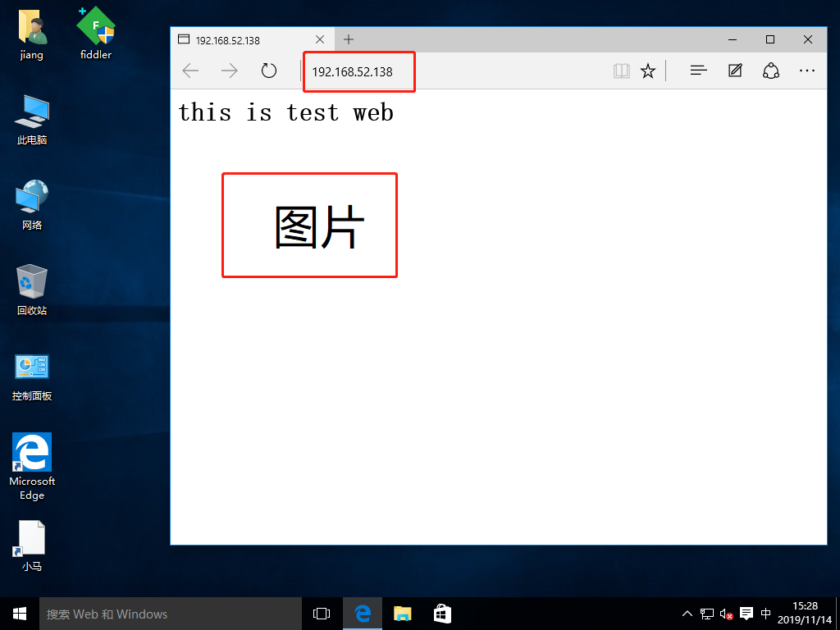840x630 pixels.
Task: Close the Edge window
Action: (808, 39)
